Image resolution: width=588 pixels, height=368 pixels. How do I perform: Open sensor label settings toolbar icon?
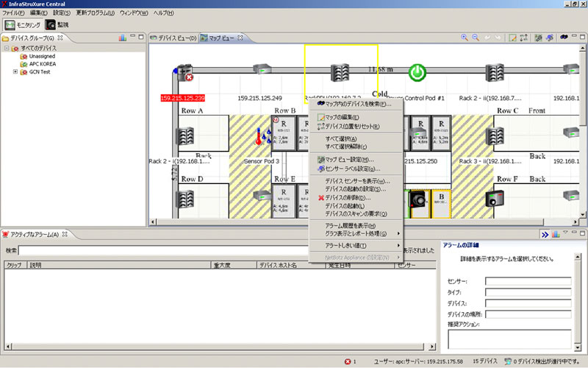[550, 38]
